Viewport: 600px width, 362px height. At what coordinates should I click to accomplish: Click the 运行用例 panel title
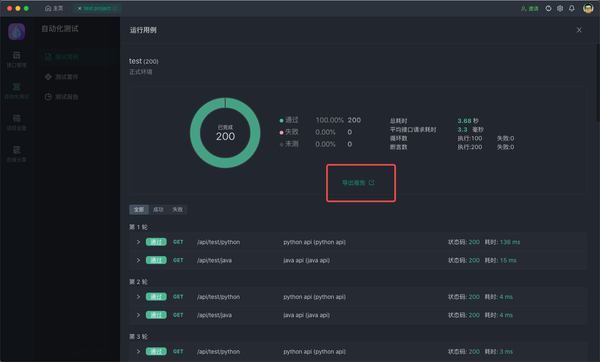tap(143, 30)
